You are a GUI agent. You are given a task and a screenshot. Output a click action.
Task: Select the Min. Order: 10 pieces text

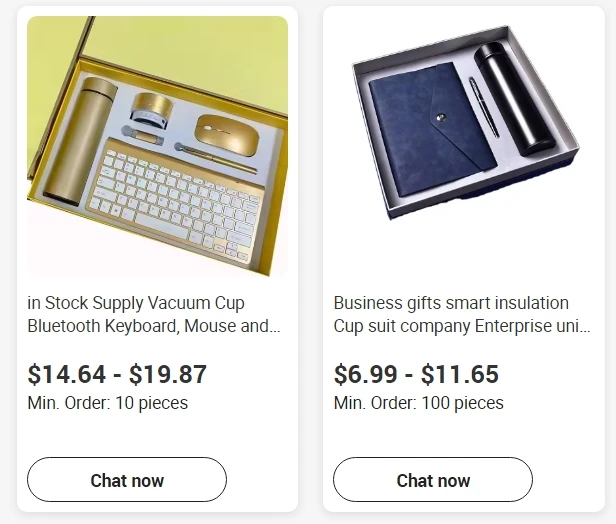tap(107, 403)
